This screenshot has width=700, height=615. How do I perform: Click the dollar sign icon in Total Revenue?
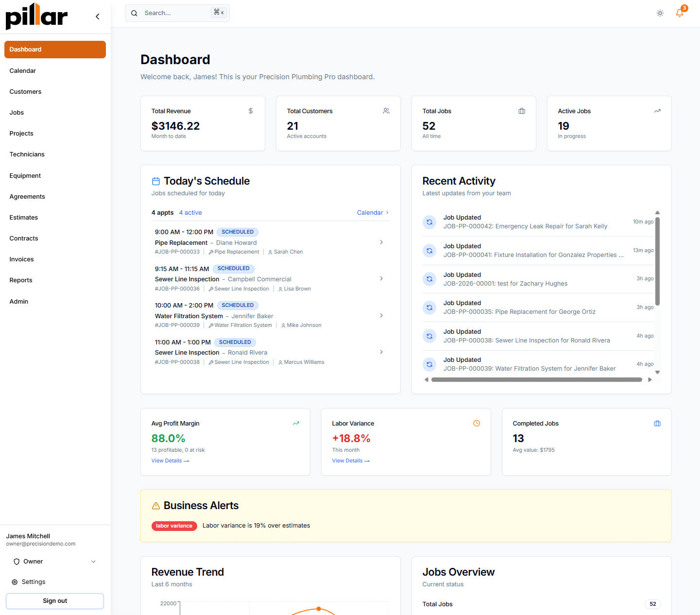click(x=251, y=111)
